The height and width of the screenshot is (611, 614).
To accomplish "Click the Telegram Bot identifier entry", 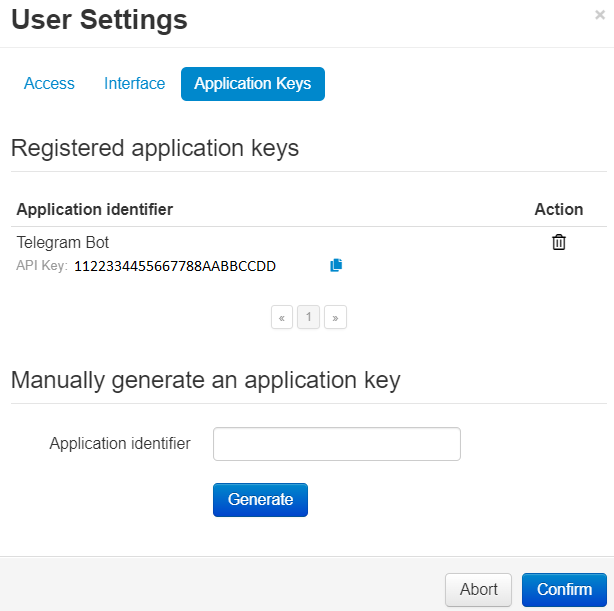I will pos(63,242).
